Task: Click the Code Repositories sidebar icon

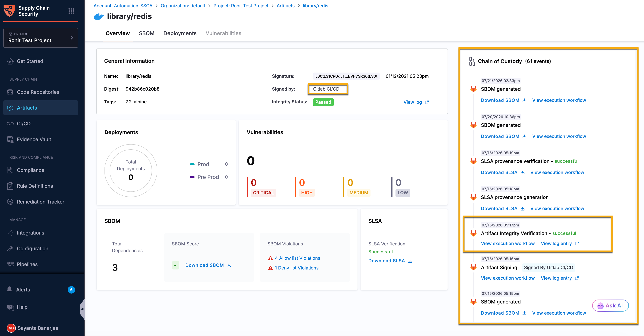Action: point(10,92)
